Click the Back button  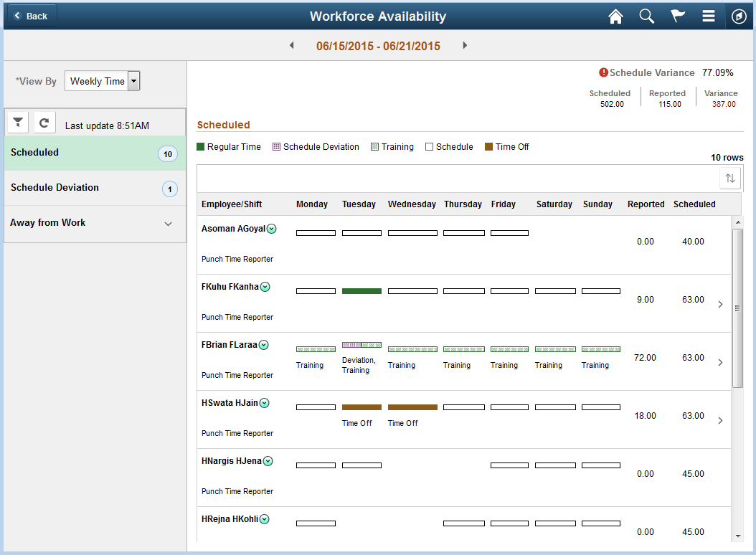31,15
